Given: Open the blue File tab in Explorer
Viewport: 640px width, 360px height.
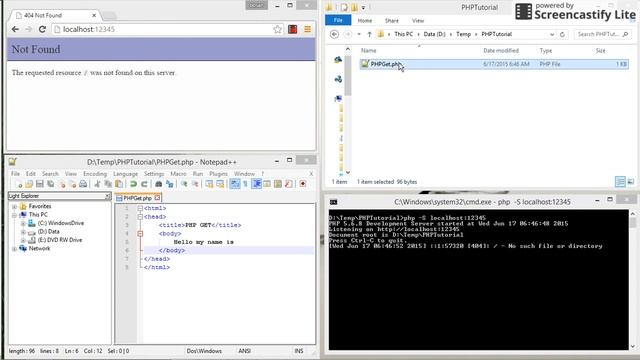Looking at the screenshot, I should (x=338, y=20).
